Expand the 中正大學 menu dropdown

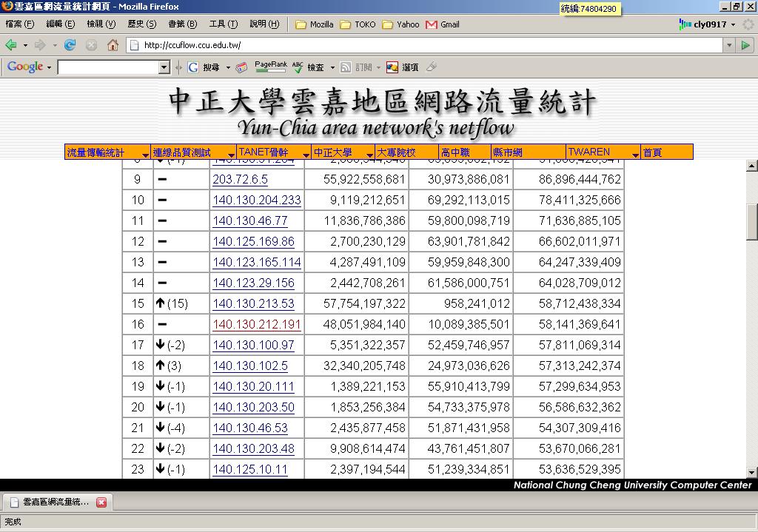(370, 155)
